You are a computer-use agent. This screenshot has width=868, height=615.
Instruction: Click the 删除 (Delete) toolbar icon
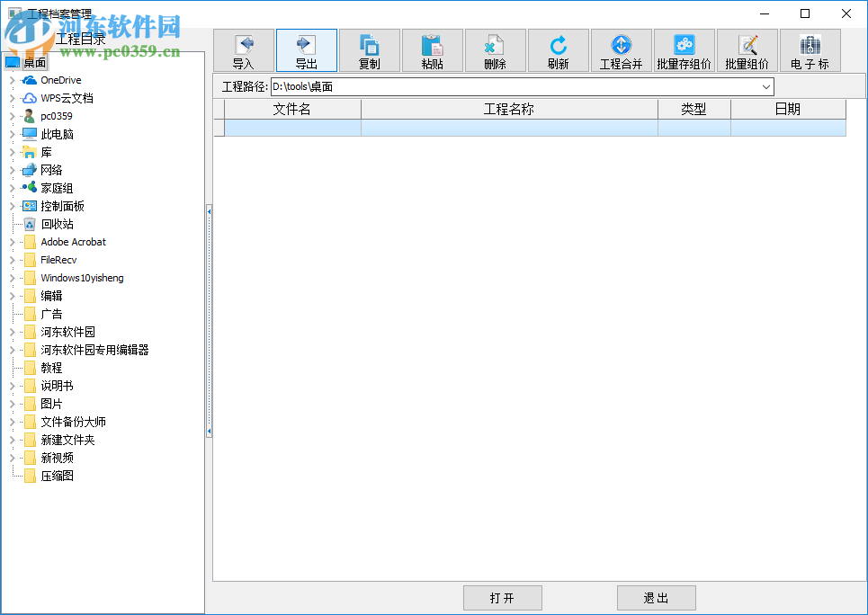click(495, 50)
